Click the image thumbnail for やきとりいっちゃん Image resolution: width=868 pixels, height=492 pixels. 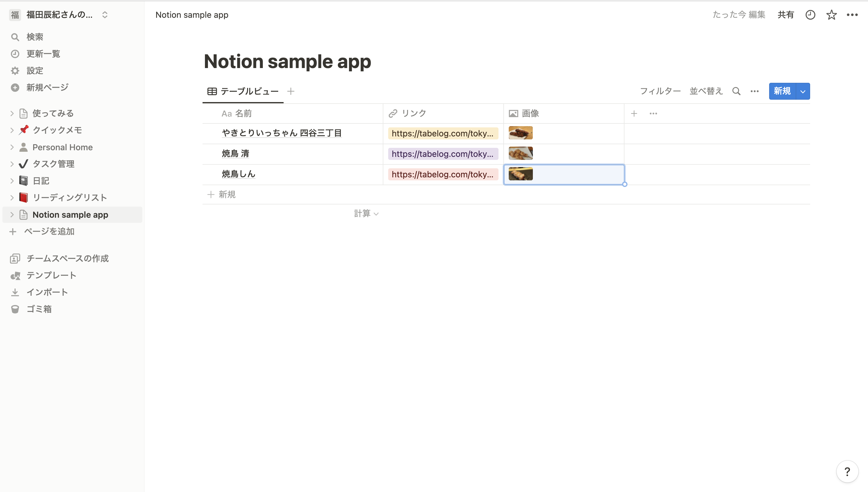pos(520,133)
